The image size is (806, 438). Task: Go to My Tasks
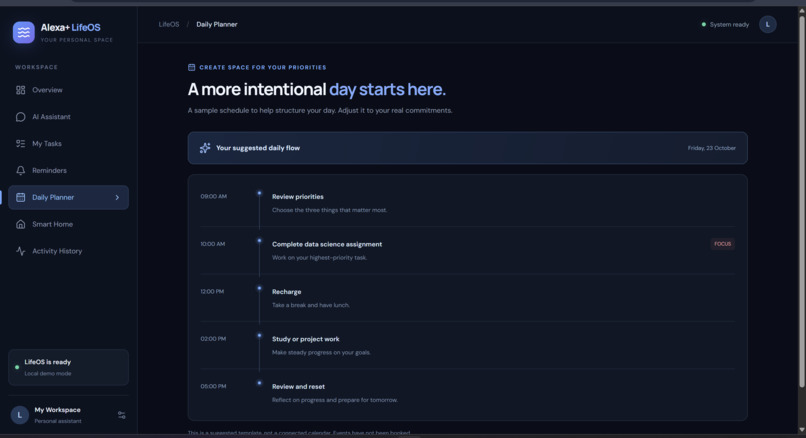(x=68, y=143)
